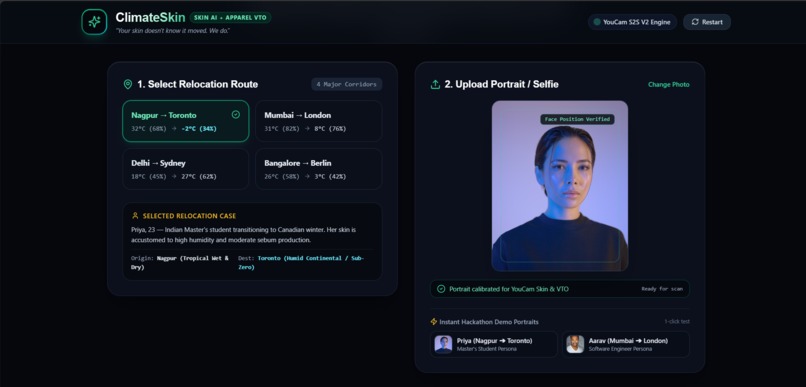The image size is (806, 387).
Task: Click the uploaded portrait photo preview
Action: [560, 186]
